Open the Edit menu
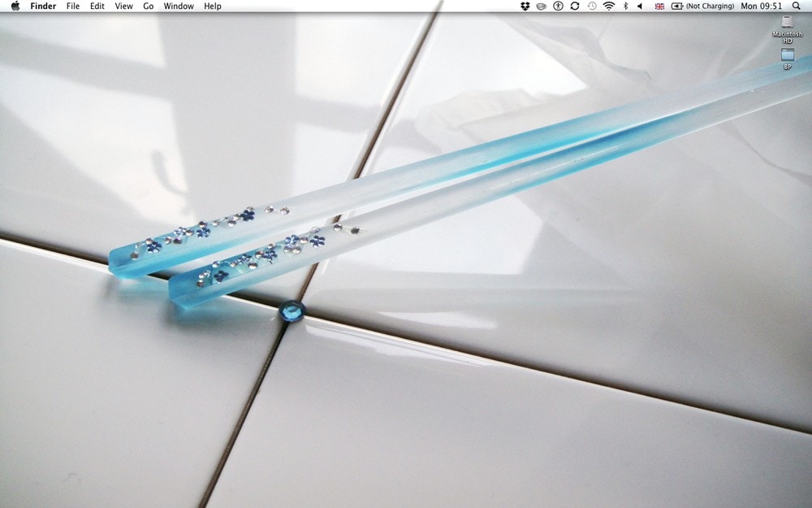 (x=97, y=6)
